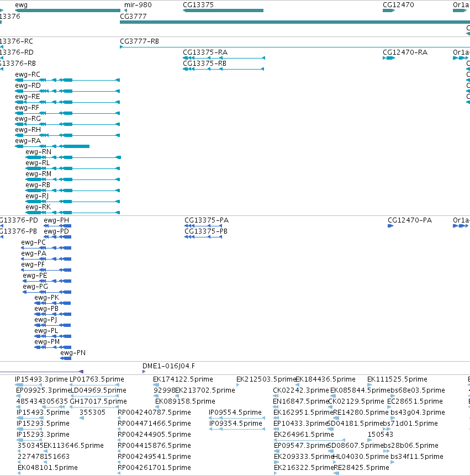The width and height of the screenshot is (470, 476).
Task: Open the CG12470-RA transcript
Action: pos(389,58)
